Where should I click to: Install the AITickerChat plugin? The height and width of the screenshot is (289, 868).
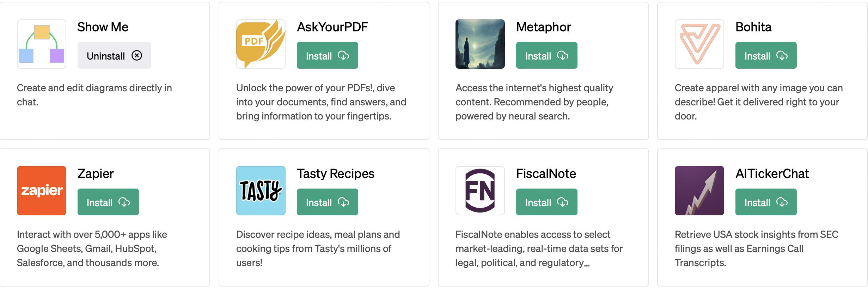(x=766, y=202)
